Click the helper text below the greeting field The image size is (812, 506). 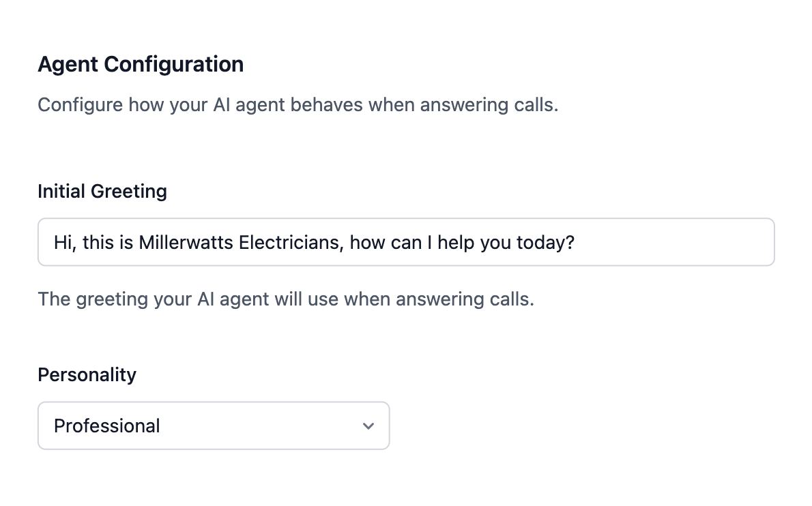(x=285, y=299)
